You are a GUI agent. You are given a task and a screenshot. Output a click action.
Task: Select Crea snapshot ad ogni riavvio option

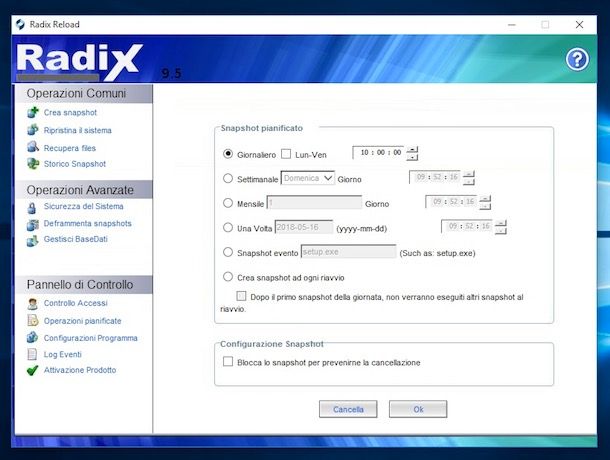click(228, 277)
